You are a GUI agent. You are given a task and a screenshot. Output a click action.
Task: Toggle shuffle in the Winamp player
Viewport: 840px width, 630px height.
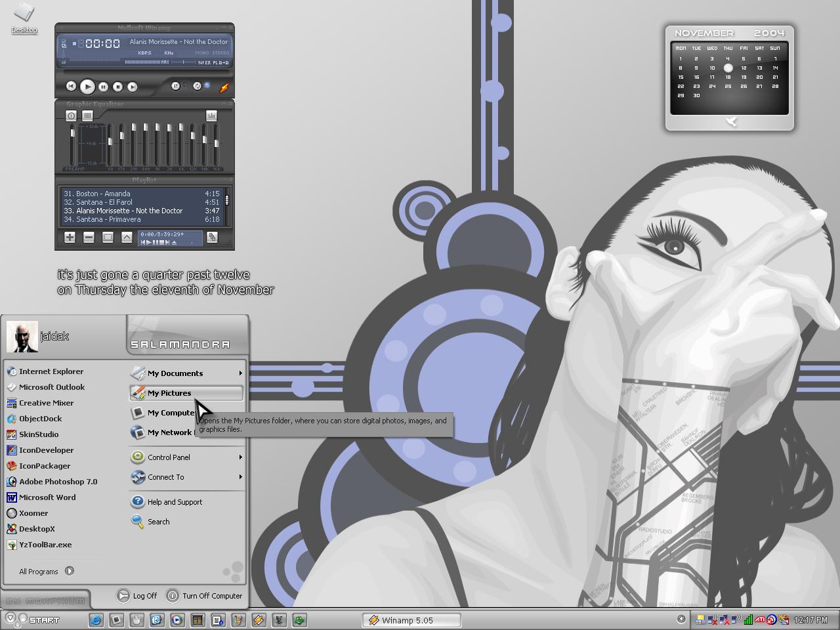[176, 86]
